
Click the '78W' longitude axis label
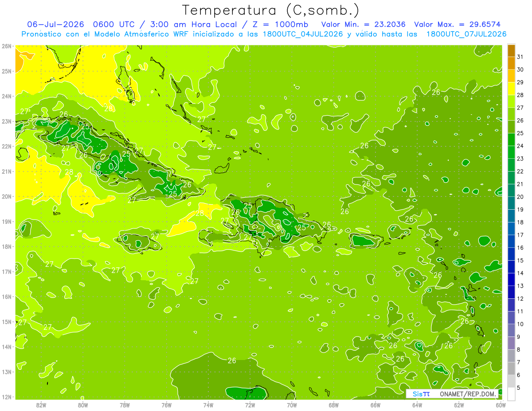(x=125, y=405)
